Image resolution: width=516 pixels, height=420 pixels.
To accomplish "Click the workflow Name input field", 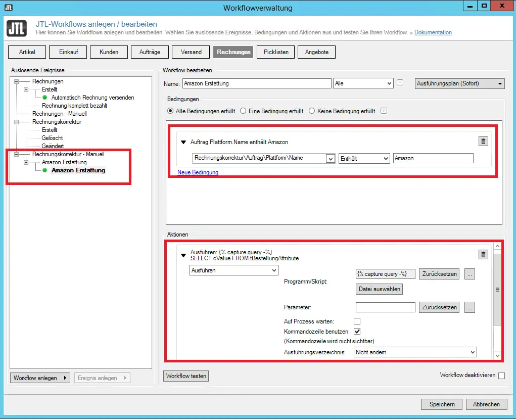I will [257, 83].
